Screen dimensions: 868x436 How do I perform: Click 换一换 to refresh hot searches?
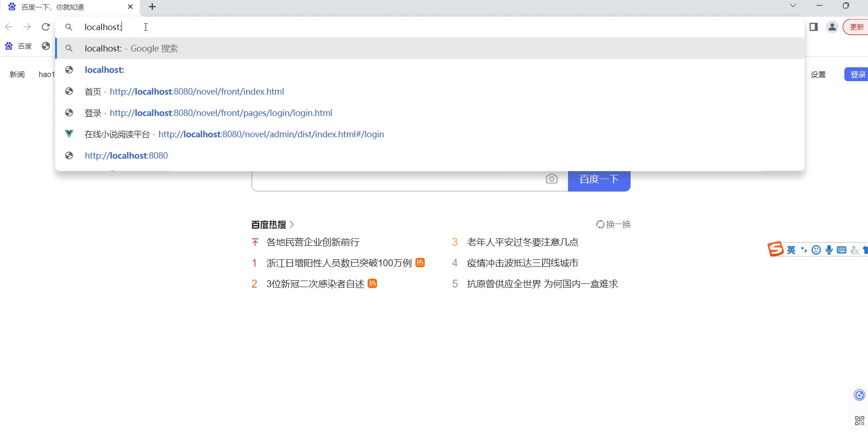pos(613,224)
